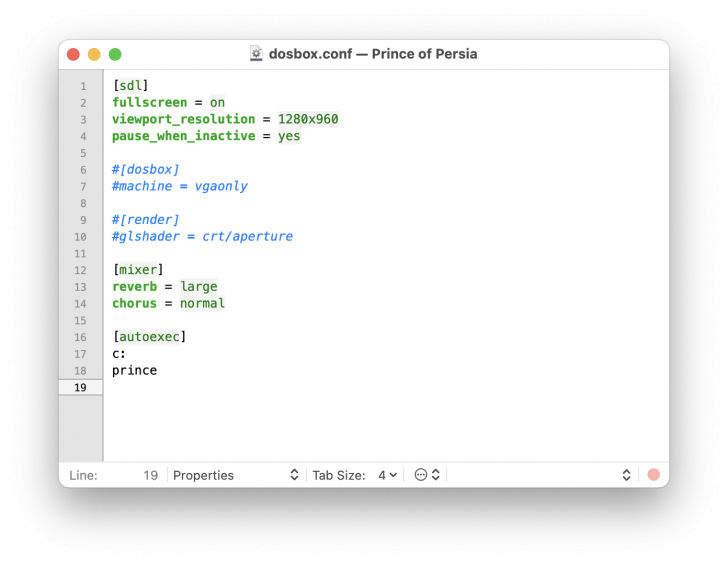This screenshot has height=565, width=728.
Task: Select line number 12 in the gutter
Action: click(x=80, y=270)
